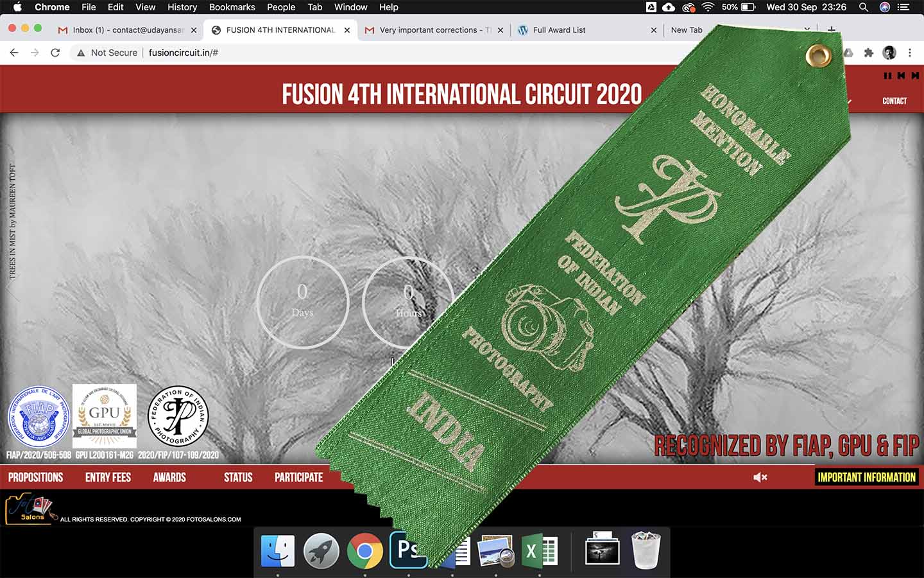Open the PARTICIPATE navigation link

click(298, 477)
